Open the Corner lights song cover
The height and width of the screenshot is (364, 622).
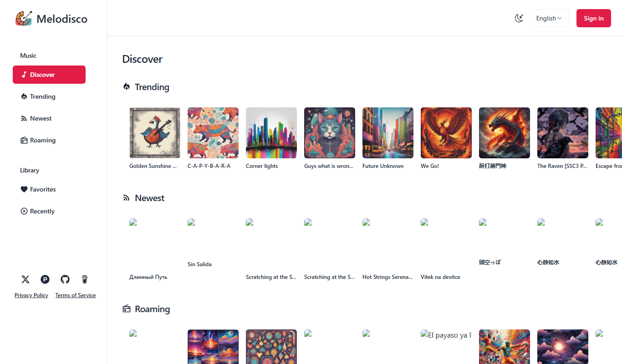tap(271, 133)
